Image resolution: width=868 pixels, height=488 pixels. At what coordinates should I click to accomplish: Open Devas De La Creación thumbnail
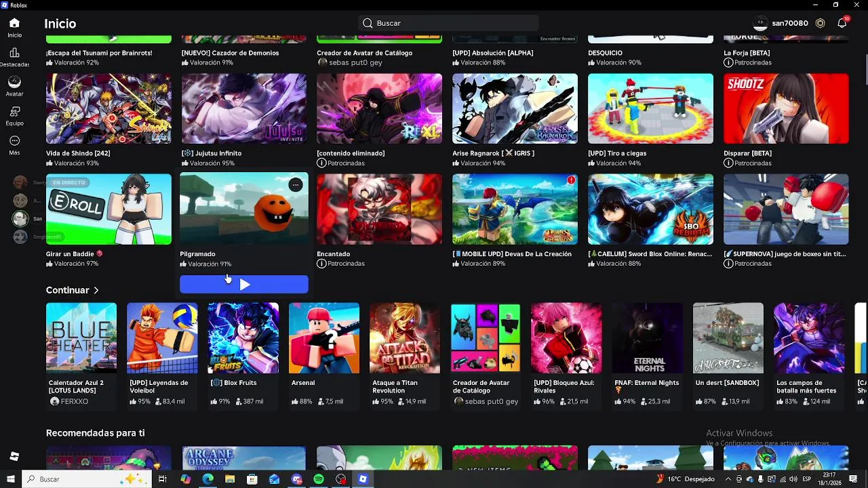click(515, 209)
